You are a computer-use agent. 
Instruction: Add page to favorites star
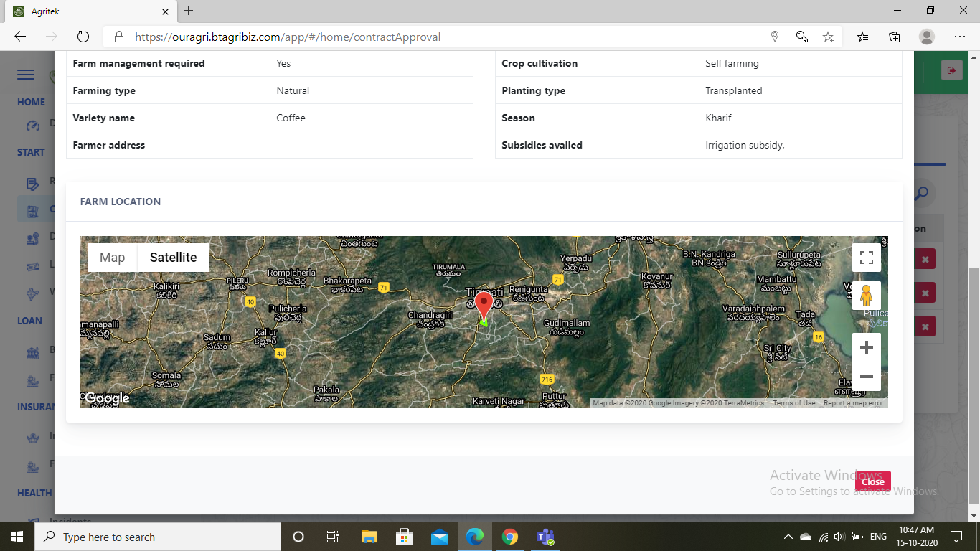(828, 37)
